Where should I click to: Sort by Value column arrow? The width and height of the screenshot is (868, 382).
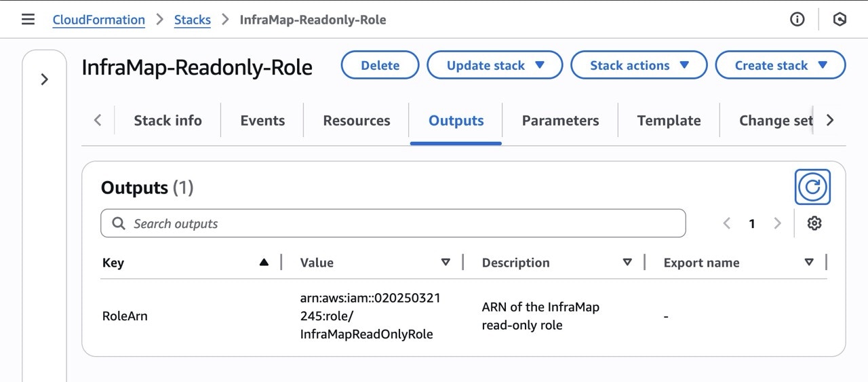tap(446, 263)
